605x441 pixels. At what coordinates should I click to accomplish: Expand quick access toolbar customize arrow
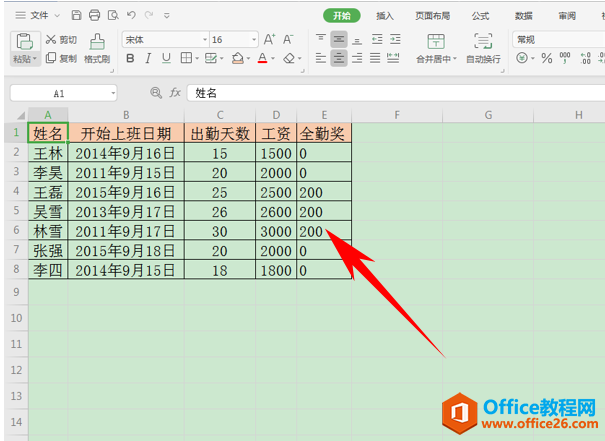167,15
